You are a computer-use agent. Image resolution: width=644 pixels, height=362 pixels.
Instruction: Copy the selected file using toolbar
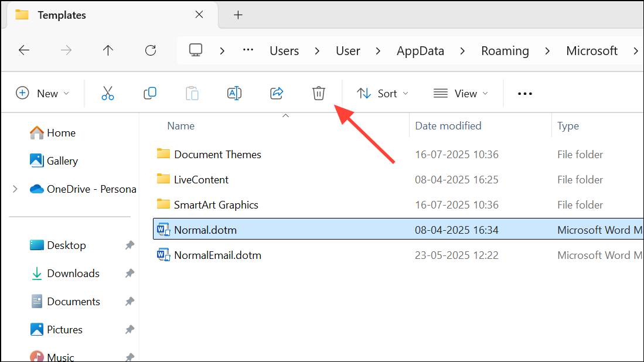click(149, 93)
